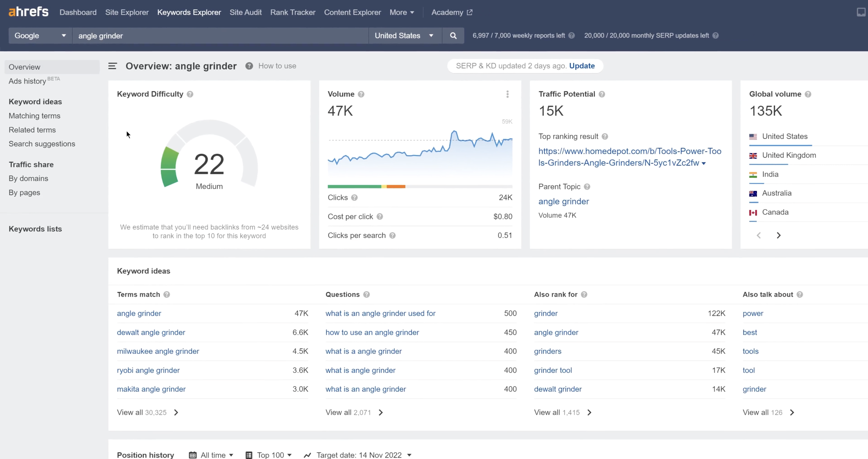Click the Top ranking Home Depot result URL
This screenshot has height=459, width=868.
[x=630, y=157]
